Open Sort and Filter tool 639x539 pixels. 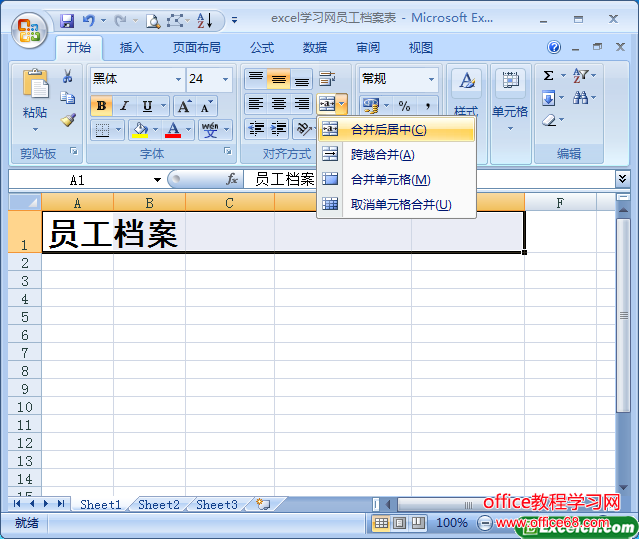tap(580, 75)
